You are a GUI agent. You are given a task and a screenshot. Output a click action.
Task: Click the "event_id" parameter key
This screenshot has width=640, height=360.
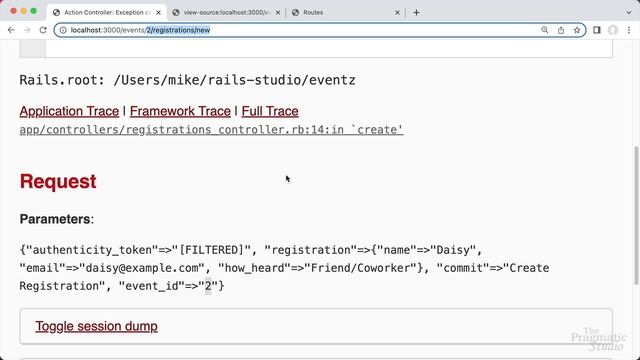click(152, 286)
